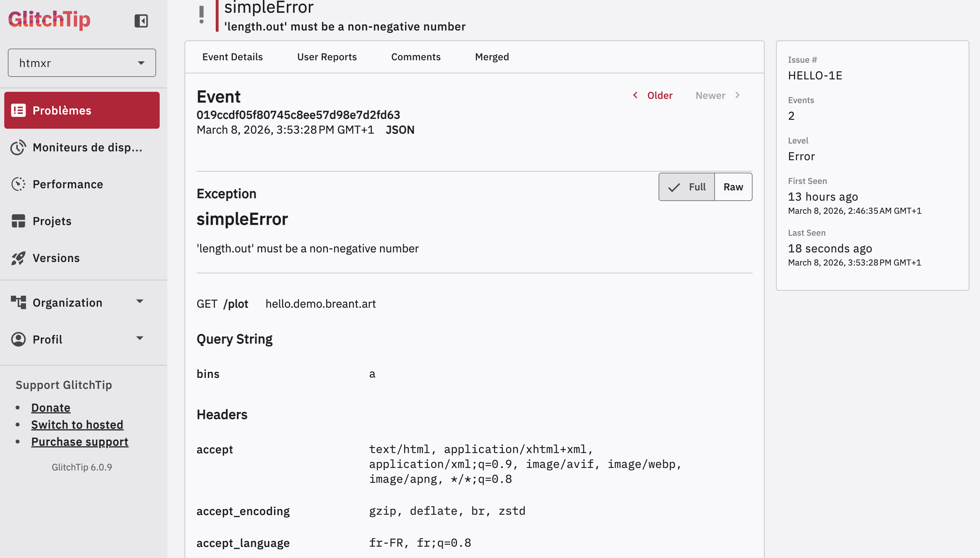Select the Moniteurs de dispo sidebar icon
Image resolution: width=980 pixels, height=558 pixels.
18,147
